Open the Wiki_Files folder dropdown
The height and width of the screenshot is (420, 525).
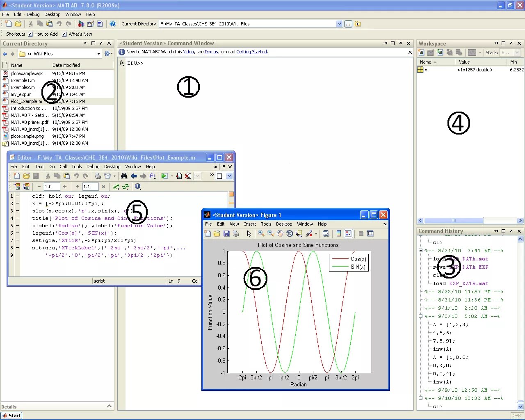[98, 54]
